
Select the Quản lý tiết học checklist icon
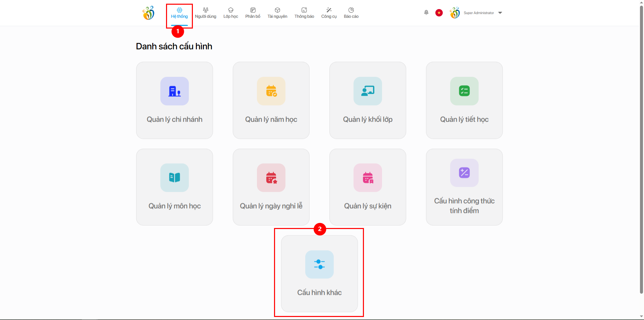pyautogui.click(x=464, y=91)
